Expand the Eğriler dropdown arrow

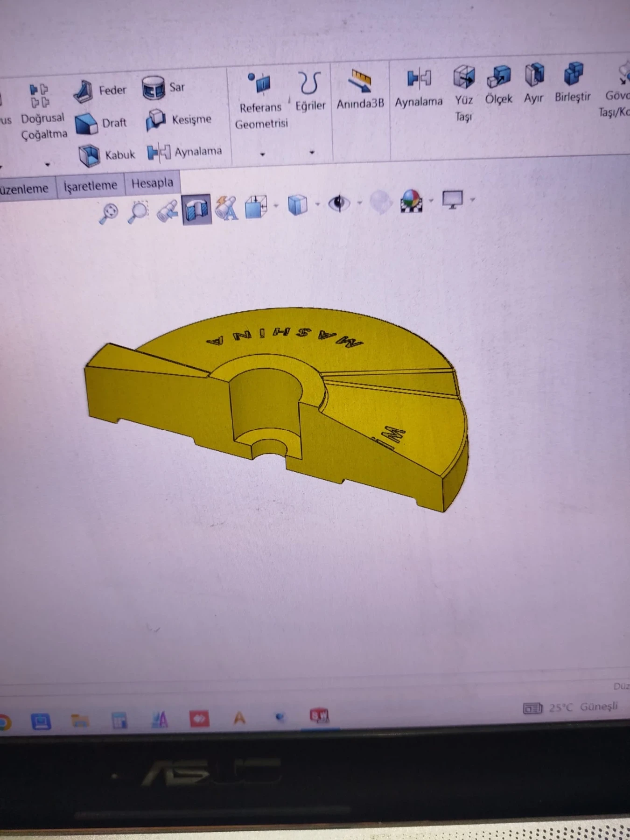312,152
